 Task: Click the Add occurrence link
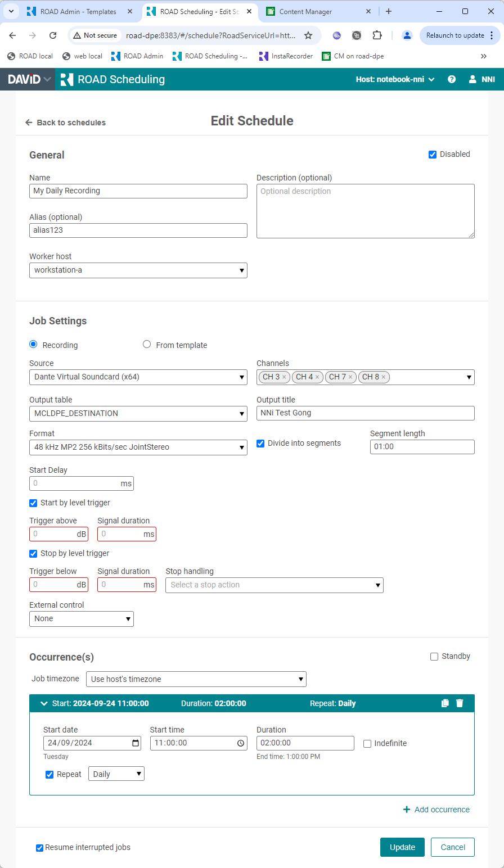[x=436, y=810]
